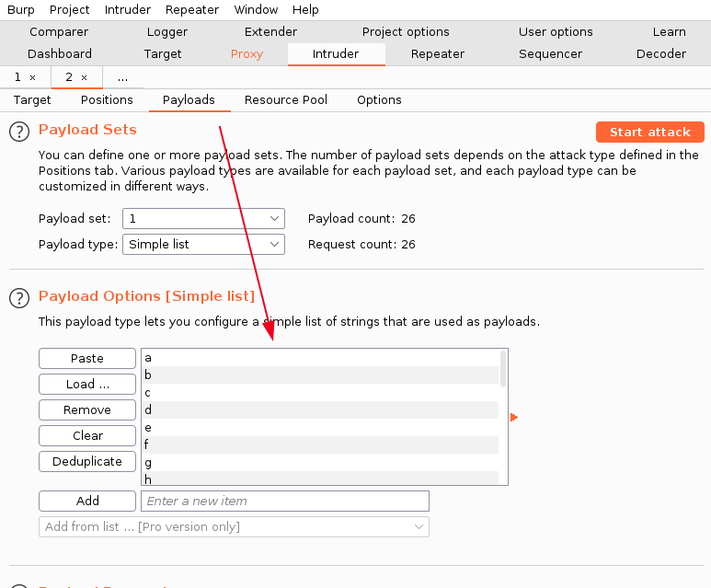The height and width of the screenshot is (588, 711).
Task: Click the orange arrow beside payload list
Action: [x=514, y=418]
